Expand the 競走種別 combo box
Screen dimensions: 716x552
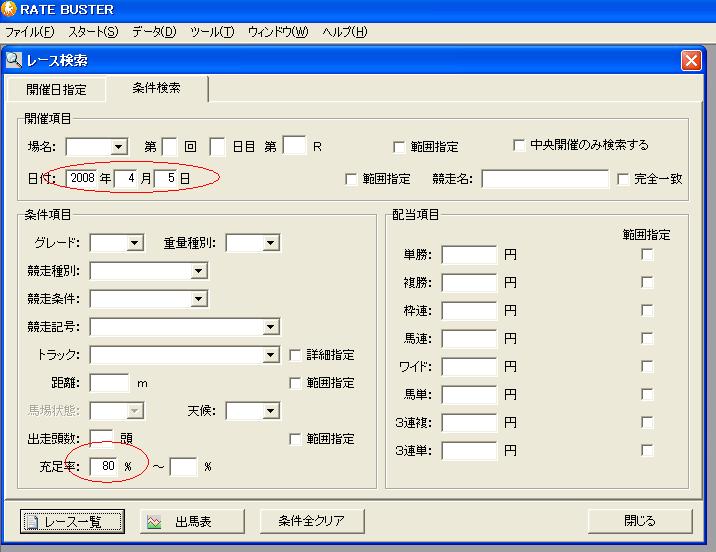click(x=198, y=271)
